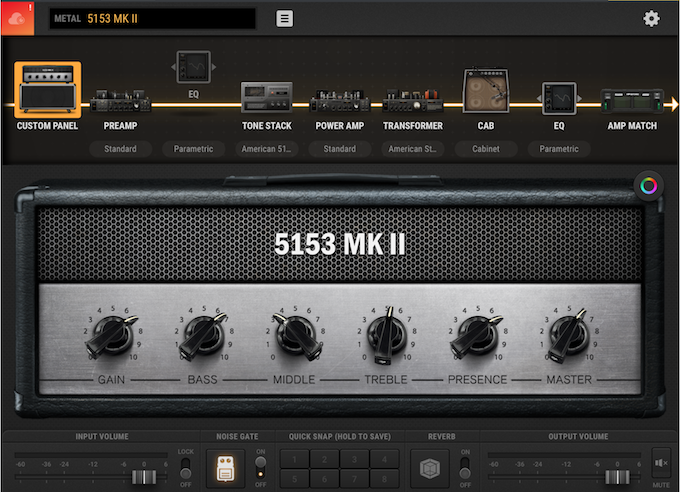This screenshot has height=492, width=680.
Task: Open the second EQ Parametric dropdown
Action: [559, 149]
